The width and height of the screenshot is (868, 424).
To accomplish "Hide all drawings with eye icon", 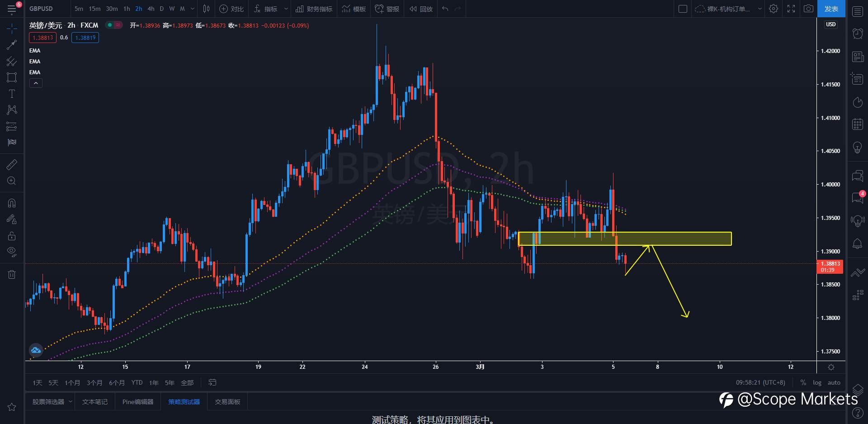I will point(12,252).
